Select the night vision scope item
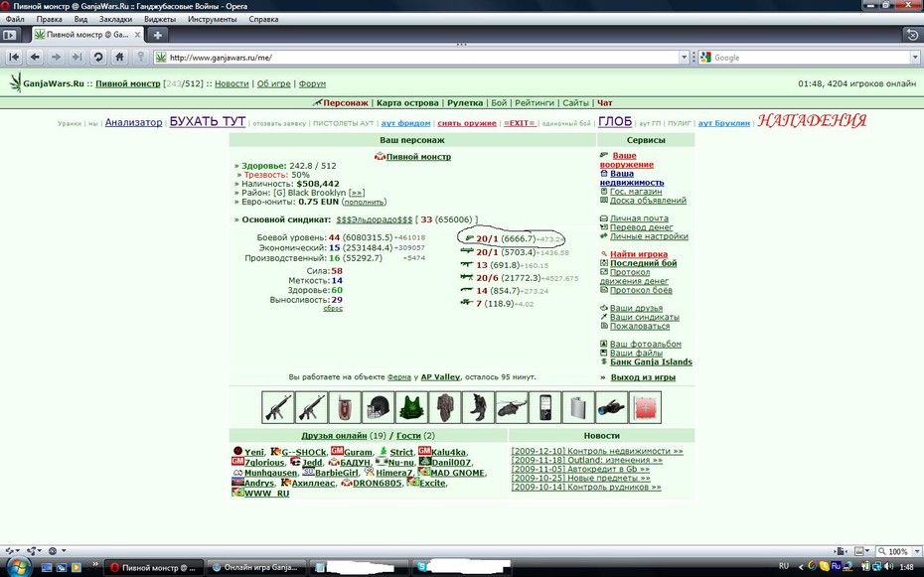The image size is (924, 577). 612,407
